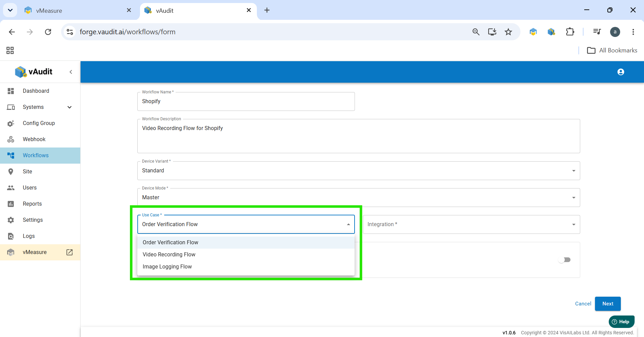Open the browser zoom magnifier icon

coord(476,32)
